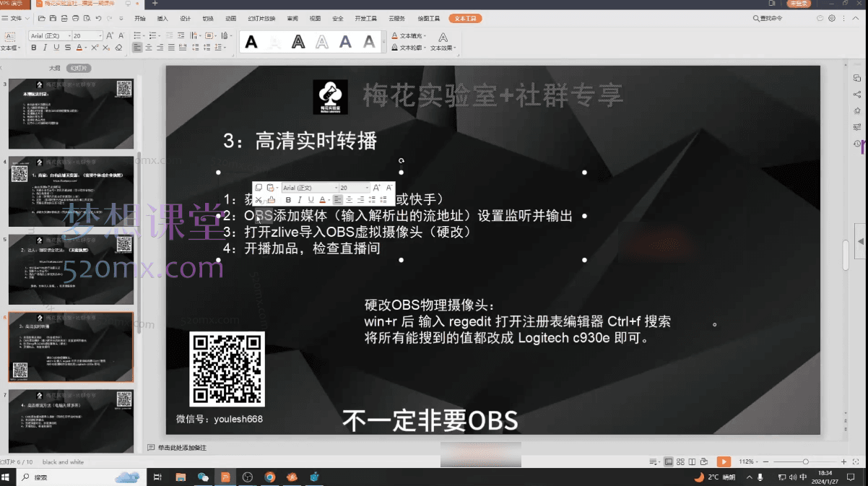
Task: Switch to the 插入 ribbon tab
Action: (x=162, y=18)
